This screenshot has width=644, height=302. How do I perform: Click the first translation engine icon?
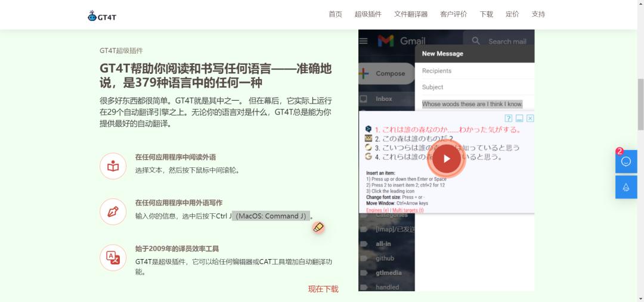tap(369, 129)
